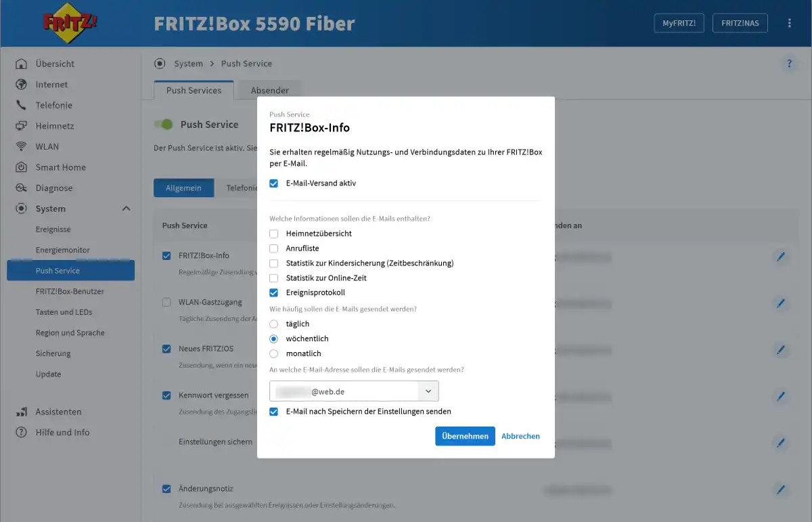Click the Abbrechen link
Screen dimensions: 812x522
click(520, 436)
